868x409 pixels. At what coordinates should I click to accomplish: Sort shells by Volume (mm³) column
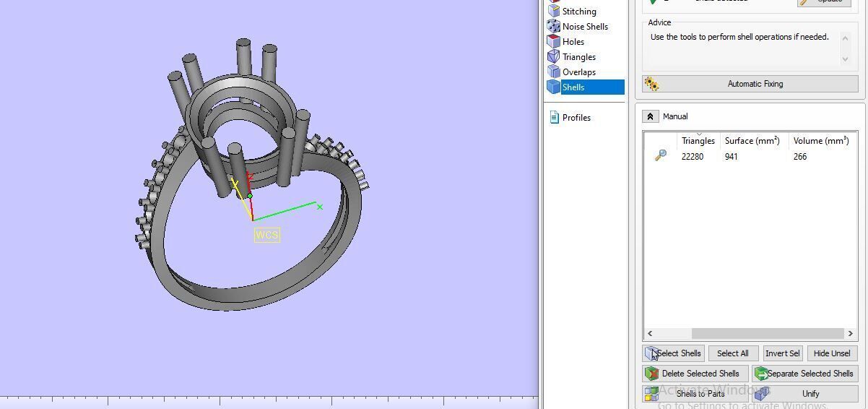821,141
